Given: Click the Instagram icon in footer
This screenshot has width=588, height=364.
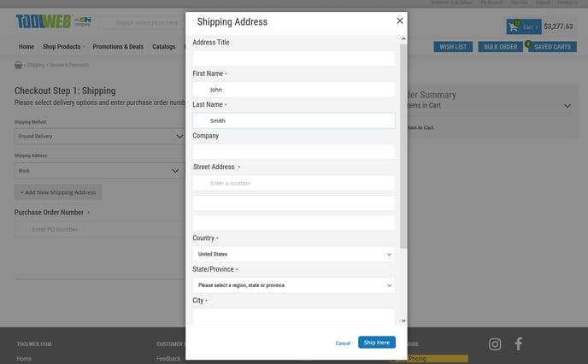Looking at the screenshot, I should tap(495, 344).
